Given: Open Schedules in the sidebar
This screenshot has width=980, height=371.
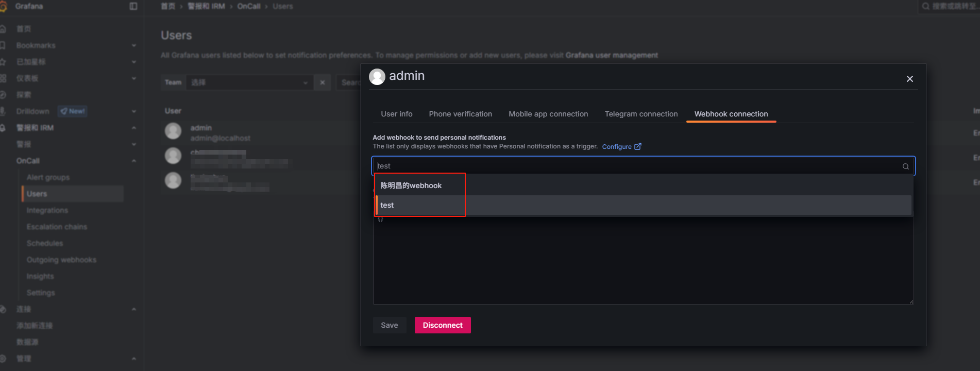Looking at the screenshot, I should pyautogui.click(x=45, y=243).
